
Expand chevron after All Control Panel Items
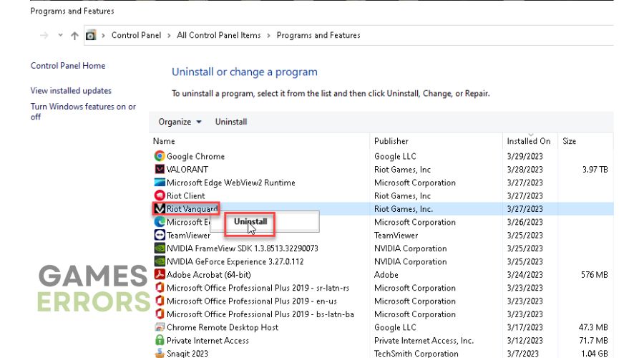tap(268, 36)
